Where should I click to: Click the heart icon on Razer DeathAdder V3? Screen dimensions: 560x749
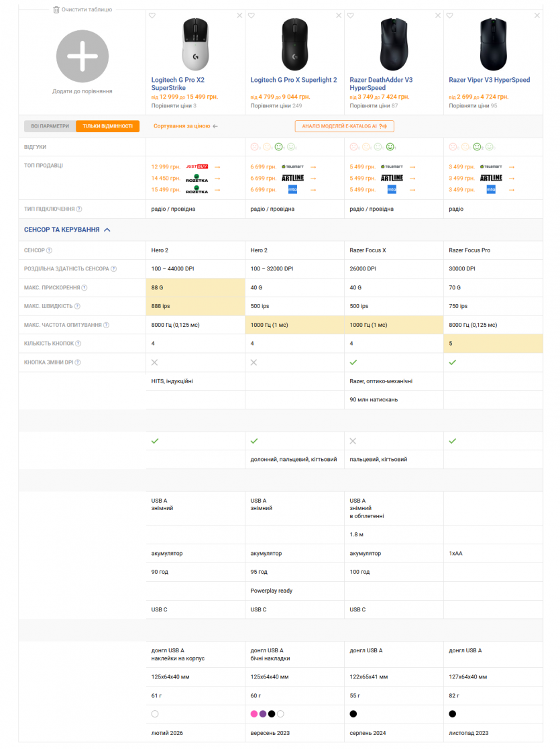(350, 15)
